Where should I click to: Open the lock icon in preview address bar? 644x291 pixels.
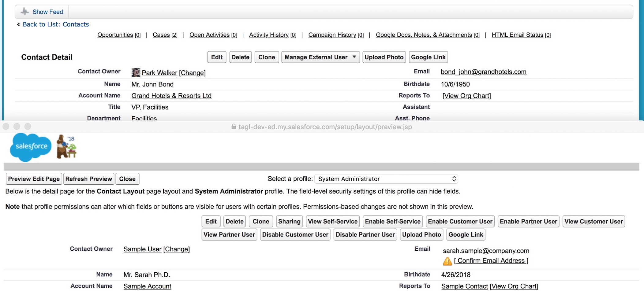point(234,127)
